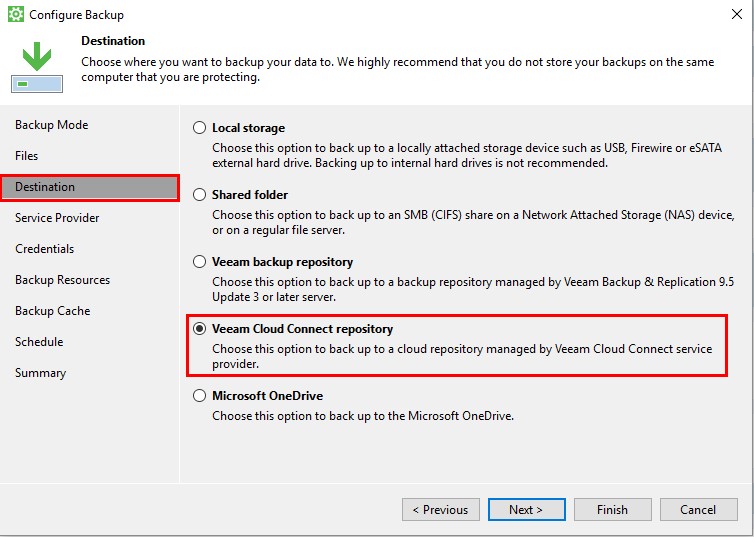The height and width of the screenshot is (537, 754).
Task: Open the Service Provider step
Action: (x=57, y=218)
